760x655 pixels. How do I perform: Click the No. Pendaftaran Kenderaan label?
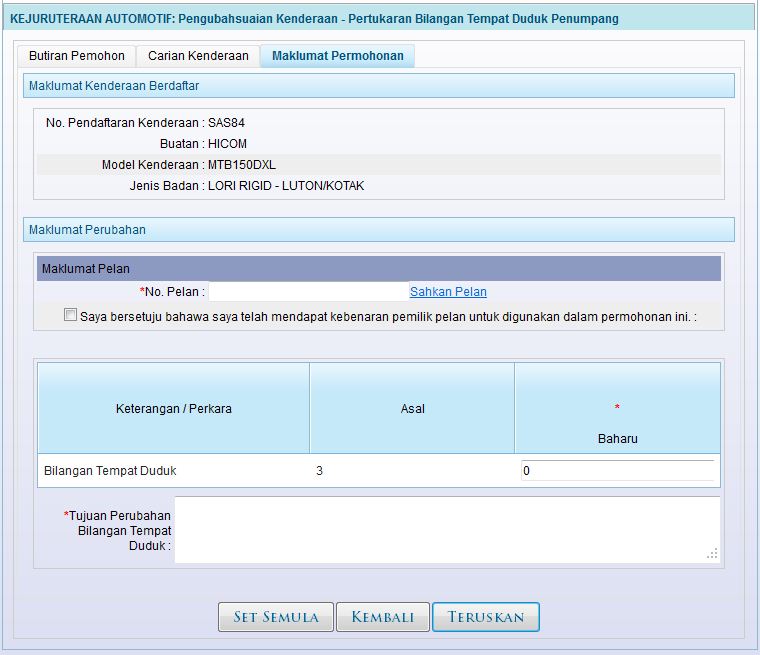[x=125, y=123]
